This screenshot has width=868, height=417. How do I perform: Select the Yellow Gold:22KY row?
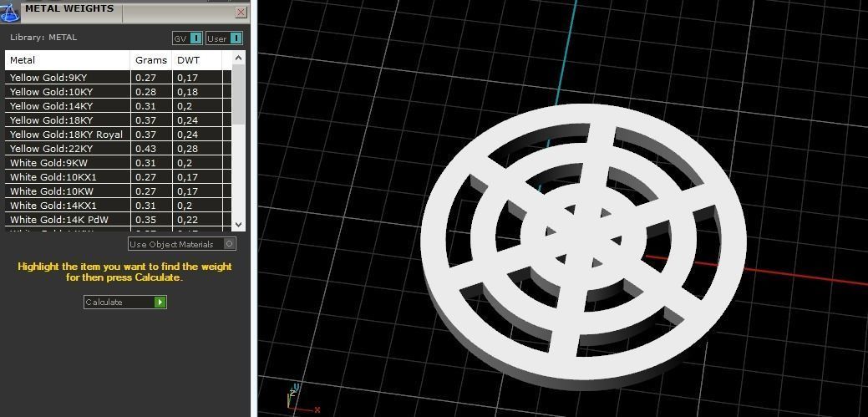click(x=118, y=149)
